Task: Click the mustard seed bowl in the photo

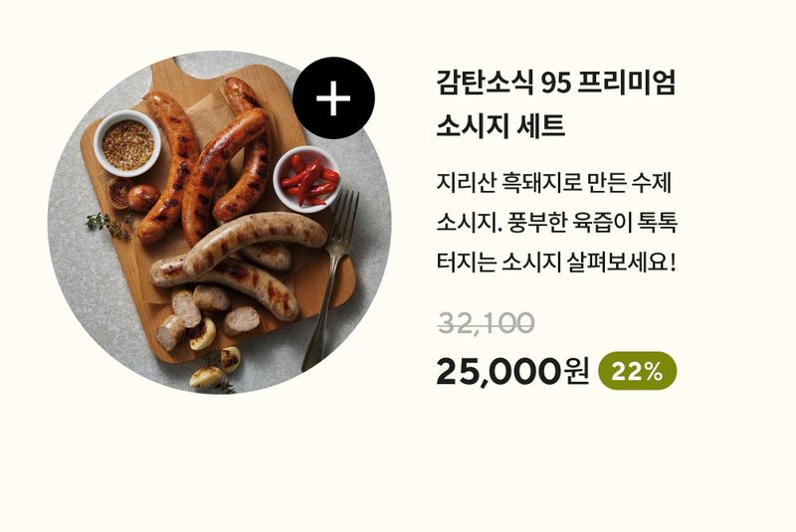Action: 127,143
